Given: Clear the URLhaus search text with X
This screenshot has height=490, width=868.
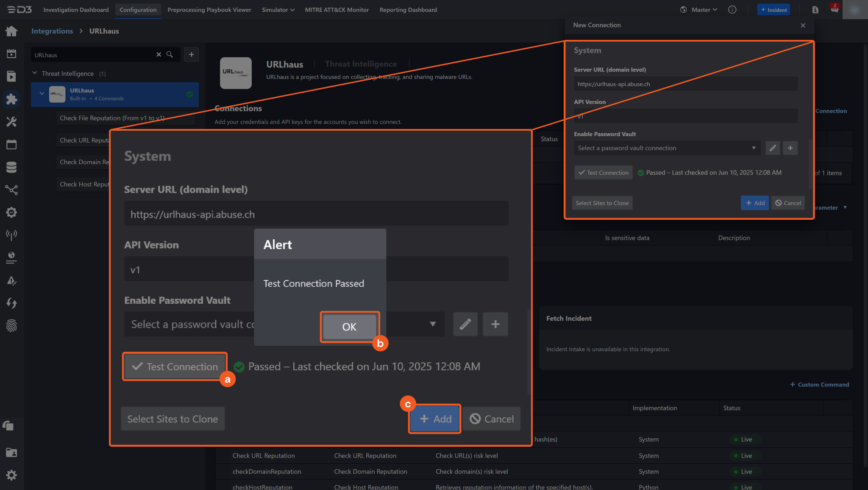Looking at the screenshot, I should pos(159,55).
